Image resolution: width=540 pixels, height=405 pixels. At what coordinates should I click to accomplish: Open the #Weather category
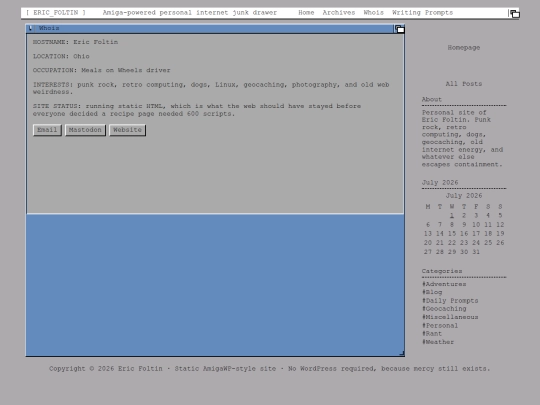(438, 342)
